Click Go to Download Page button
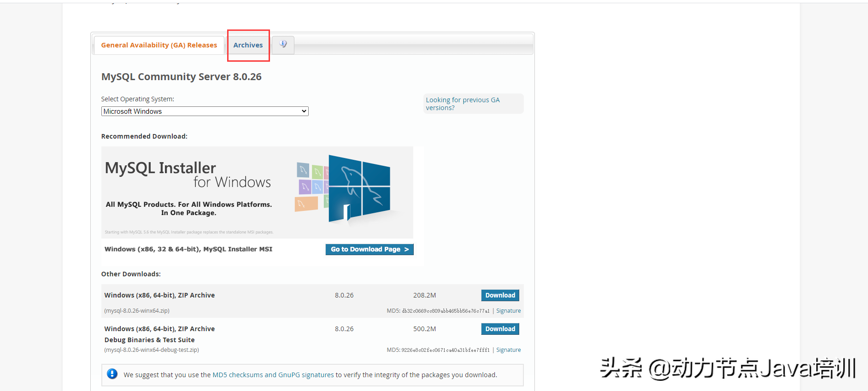The width and height of the screenshot is (868, 391). click(x=369, y=249)
